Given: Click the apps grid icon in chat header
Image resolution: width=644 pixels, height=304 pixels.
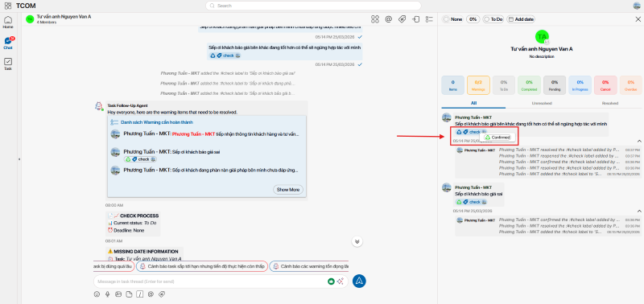Looking at the screenshot, I should 374,18.
